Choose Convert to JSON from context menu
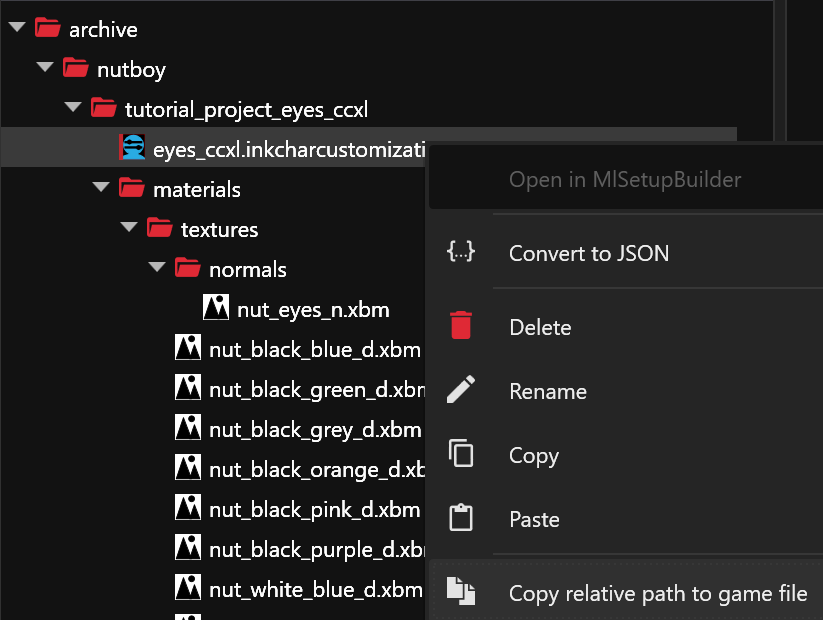Screen dimensions: 823x620 tap(588, 253)
